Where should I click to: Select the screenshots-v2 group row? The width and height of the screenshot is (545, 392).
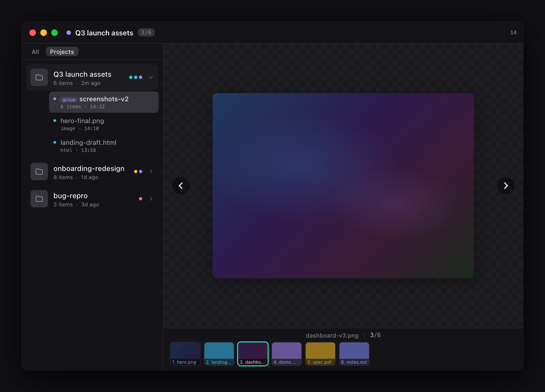104,102
